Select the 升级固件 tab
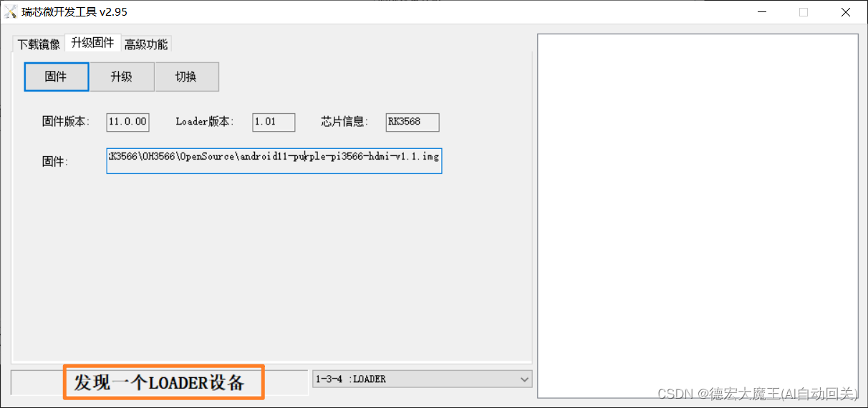Image resolution: width=868 pixels, height=408 pixels. pos(92,43)
